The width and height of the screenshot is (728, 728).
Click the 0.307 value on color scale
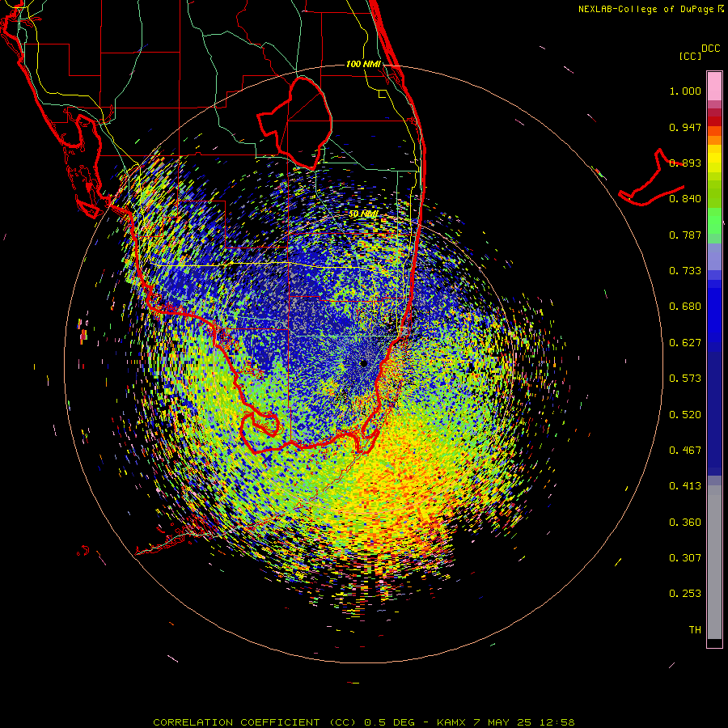pyautogui.click(x=685, y=558)
